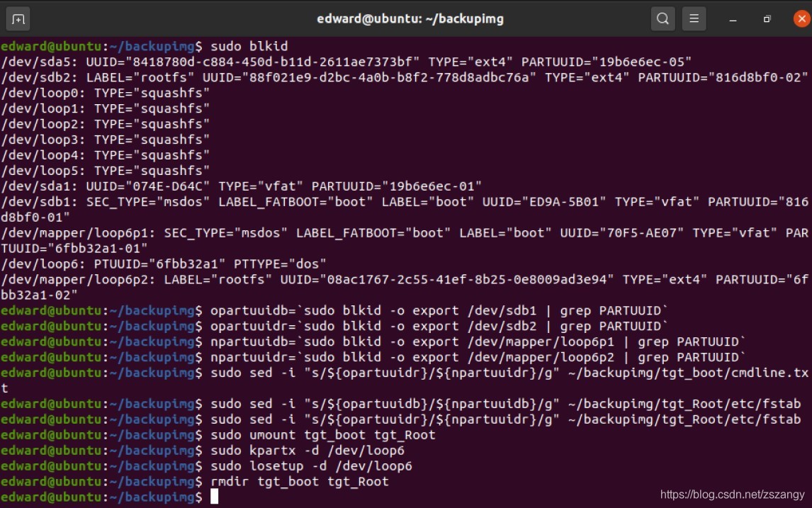Restore the terminal window size
The height and width of the screenshot is (508, 812).
click(767, 19)
